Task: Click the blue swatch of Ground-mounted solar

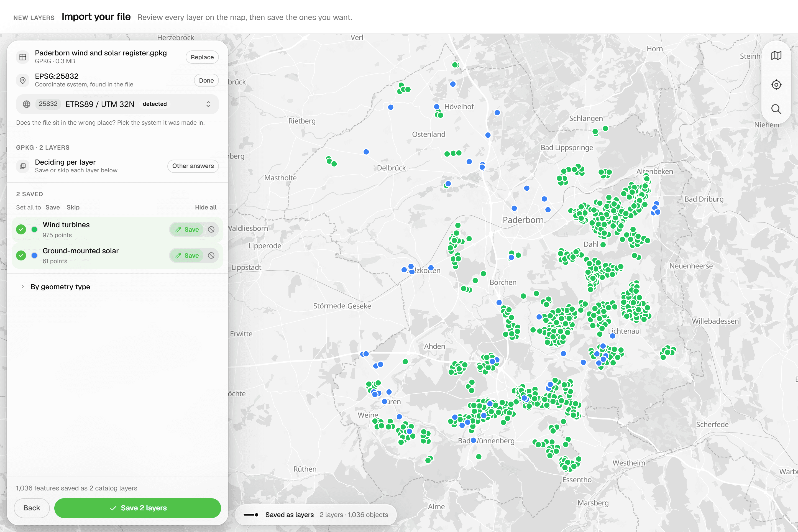Action: (34, 255)
